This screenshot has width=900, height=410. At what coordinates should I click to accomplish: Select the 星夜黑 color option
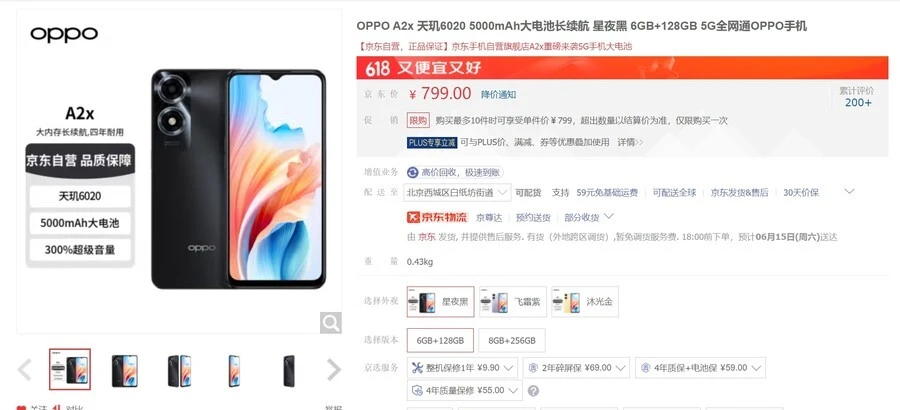pyautogui.click(x=440, y=301)
